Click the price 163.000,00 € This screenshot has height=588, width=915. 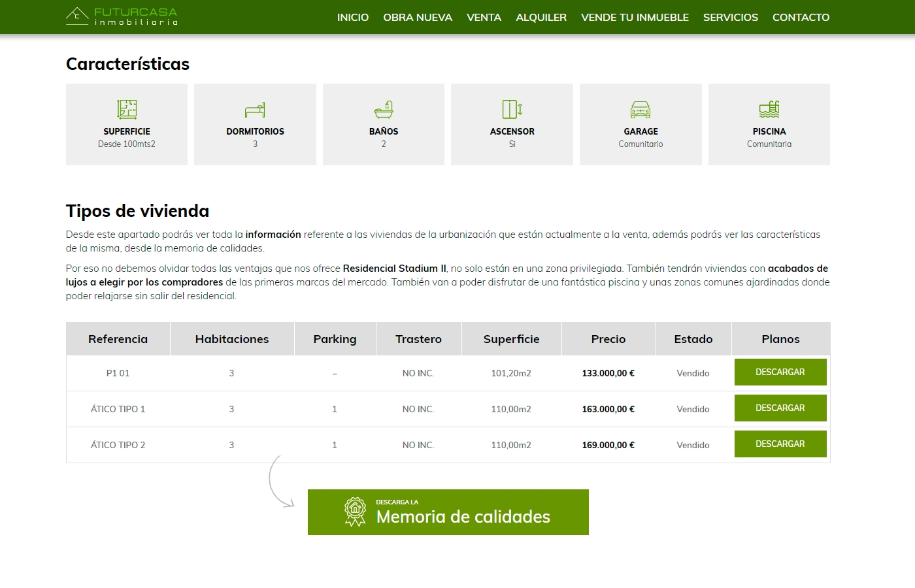coord(608,409)
